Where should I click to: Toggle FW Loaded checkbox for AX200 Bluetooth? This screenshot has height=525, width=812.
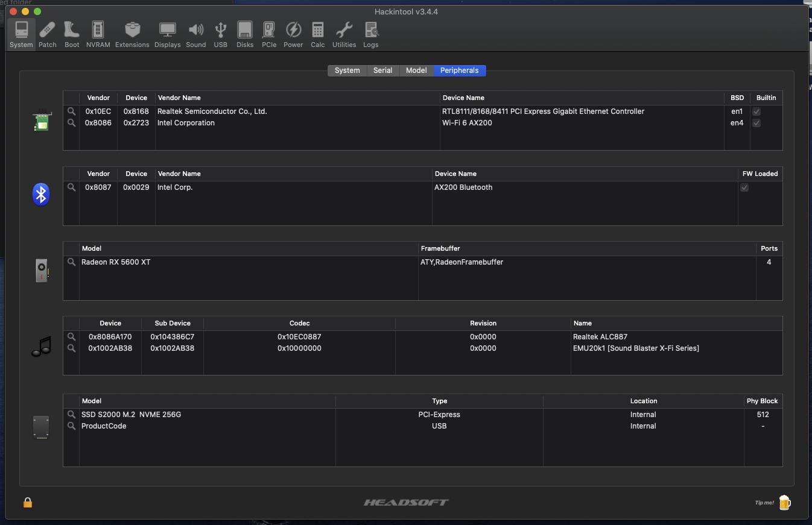coord(744,187)
